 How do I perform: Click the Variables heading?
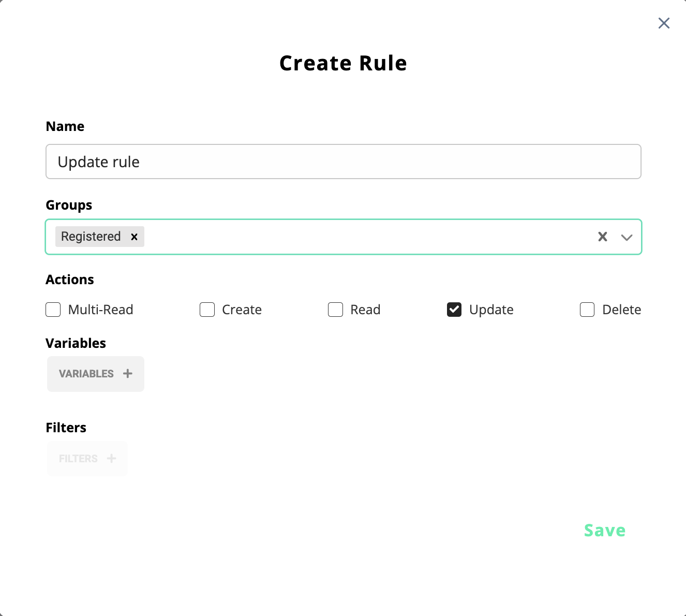[76, 343]
